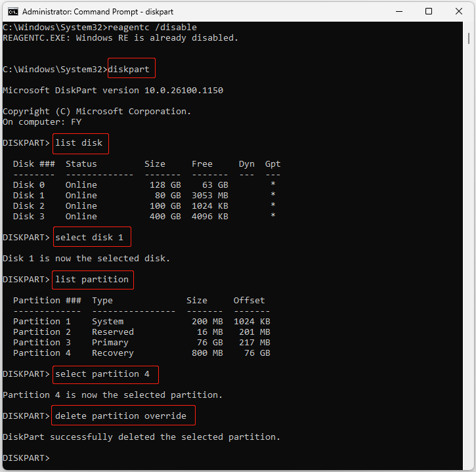Click the window title 'Administrator: Command Prompt - diskpart'
The height and width of the screenshot is (472, 476).
(98, 12)
